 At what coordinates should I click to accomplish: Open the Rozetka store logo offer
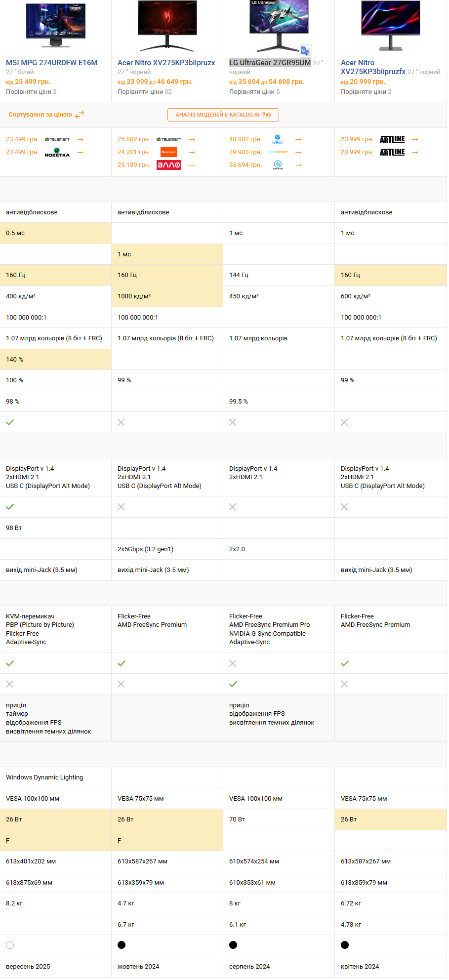[x=57, y=152]
